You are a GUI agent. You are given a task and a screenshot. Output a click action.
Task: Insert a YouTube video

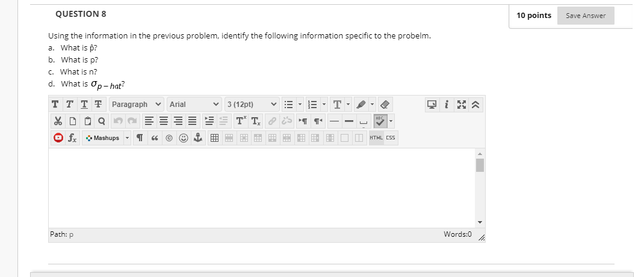pos(59,138)
